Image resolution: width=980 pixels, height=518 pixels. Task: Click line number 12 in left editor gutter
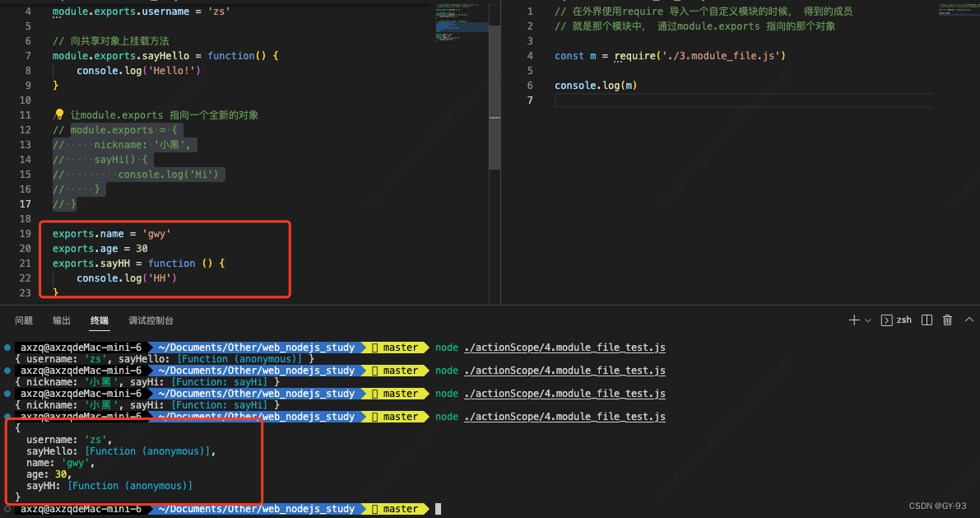[x=25, y=129]
